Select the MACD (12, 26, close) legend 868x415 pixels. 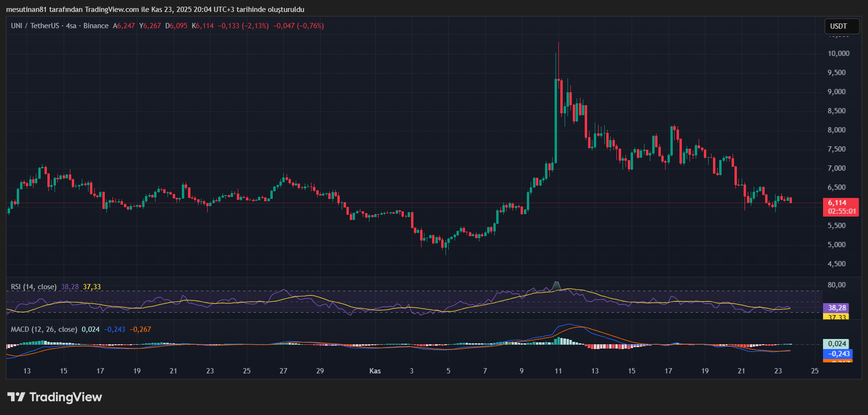pos(44,329)
